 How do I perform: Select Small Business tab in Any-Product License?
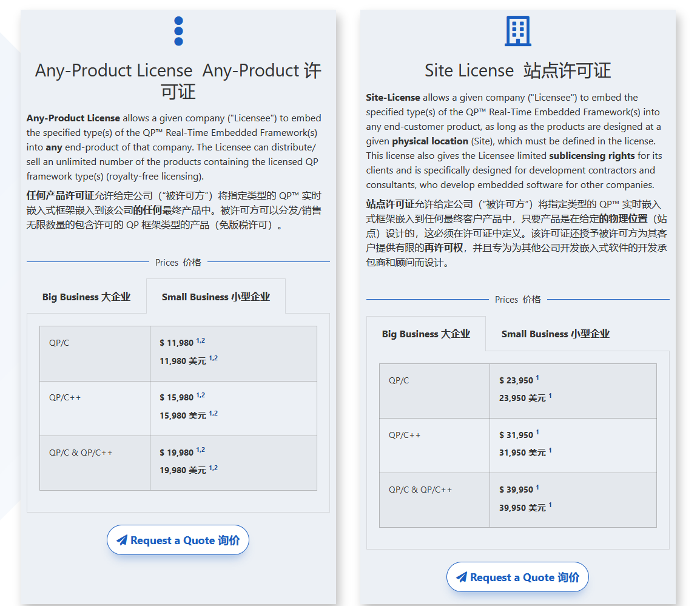pos(216,297)
